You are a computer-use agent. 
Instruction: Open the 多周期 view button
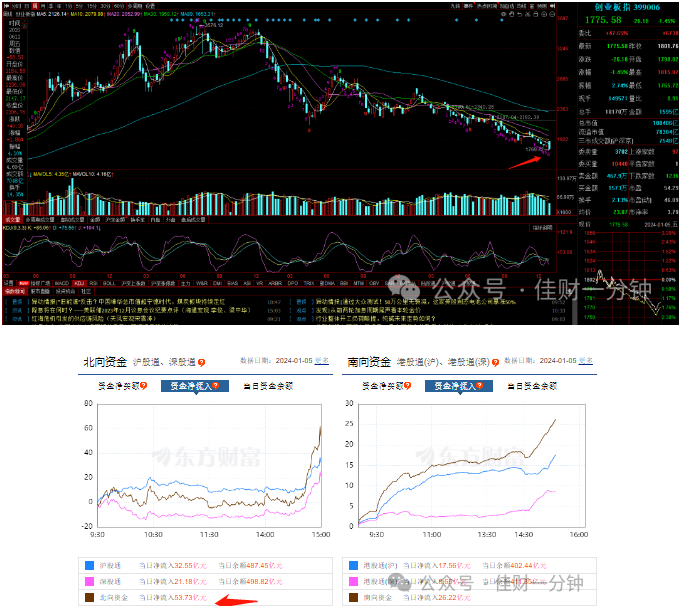click(x=135, y=6)
